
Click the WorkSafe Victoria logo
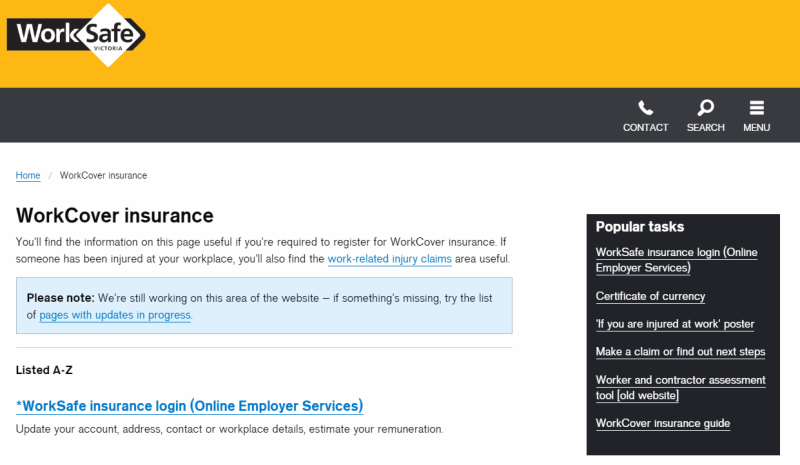(76, 35)
